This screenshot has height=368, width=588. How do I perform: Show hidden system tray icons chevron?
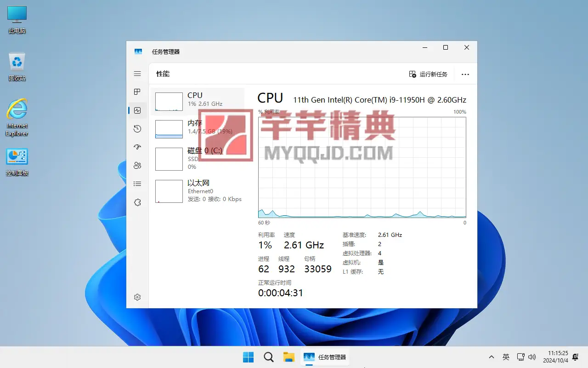coord(492,357)
